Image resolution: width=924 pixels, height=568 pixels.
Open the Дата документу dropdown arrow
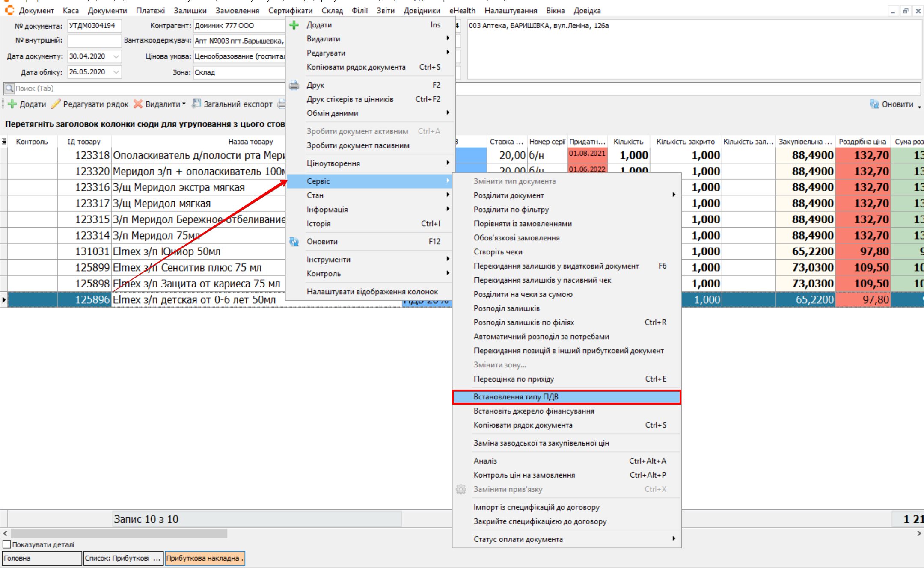(116, 56)
